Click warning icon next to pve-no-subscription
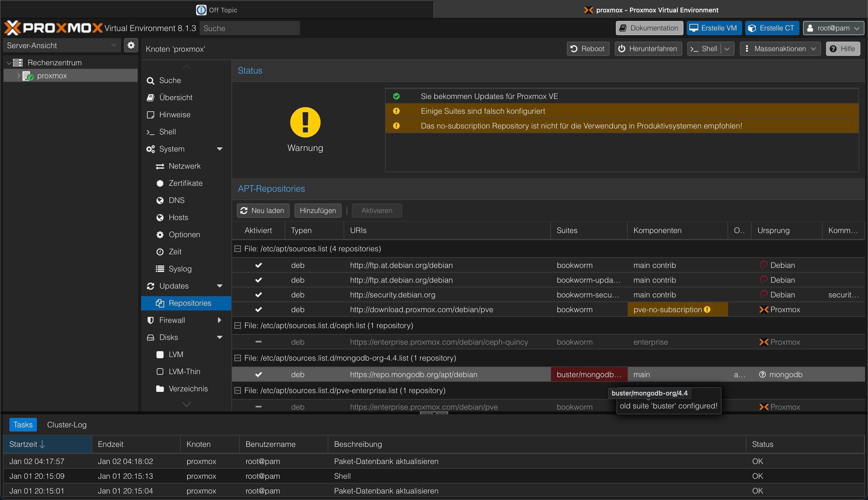Image resolution: width=868 pixels, height=500 pixels. [x=707, y=310]
